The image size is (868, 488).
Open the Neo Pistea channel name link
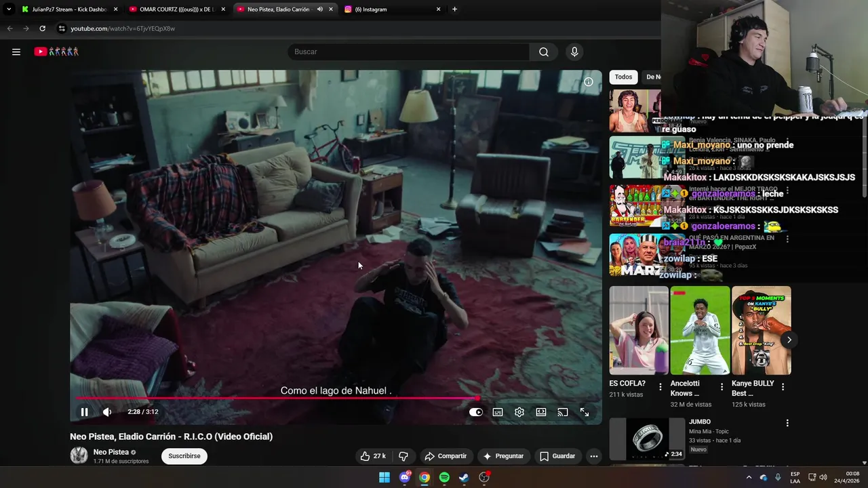(111, 452)
